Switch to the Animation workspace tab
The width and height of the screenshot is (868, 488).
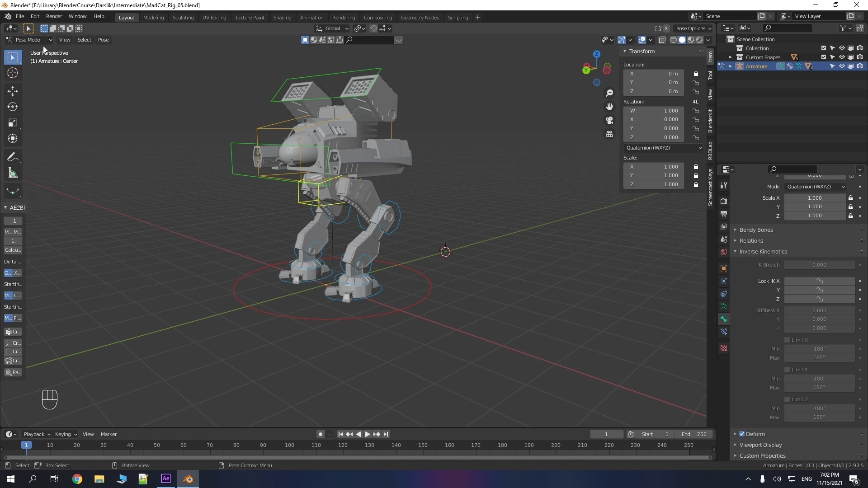(311, 17)
